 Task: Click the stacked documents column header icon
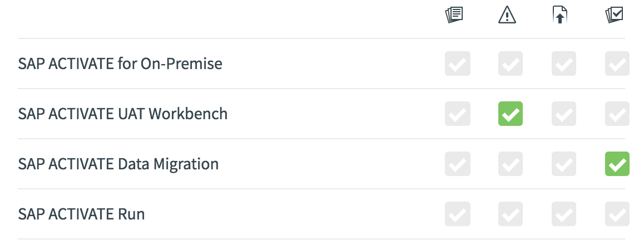pyautogui.click(x=454, y=15)
